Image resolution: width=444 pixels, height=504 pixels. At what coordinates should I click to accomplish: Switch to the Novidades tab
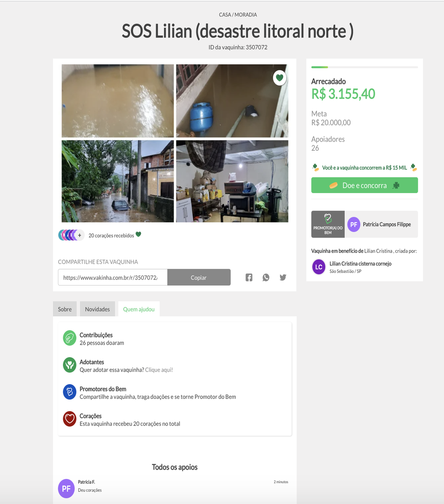point(97,309)
